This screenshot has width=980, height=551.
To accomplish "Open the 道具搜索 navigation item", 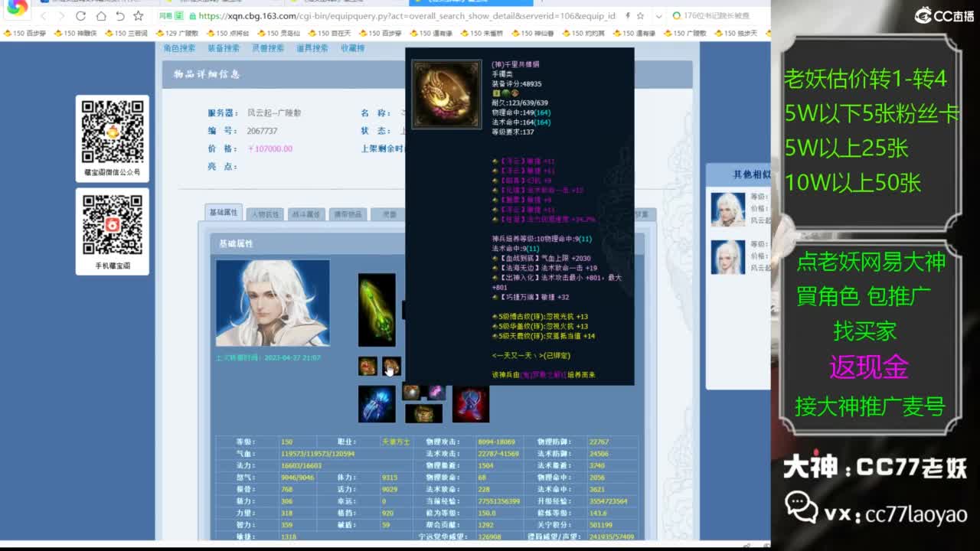I will (x=312, y=48).
